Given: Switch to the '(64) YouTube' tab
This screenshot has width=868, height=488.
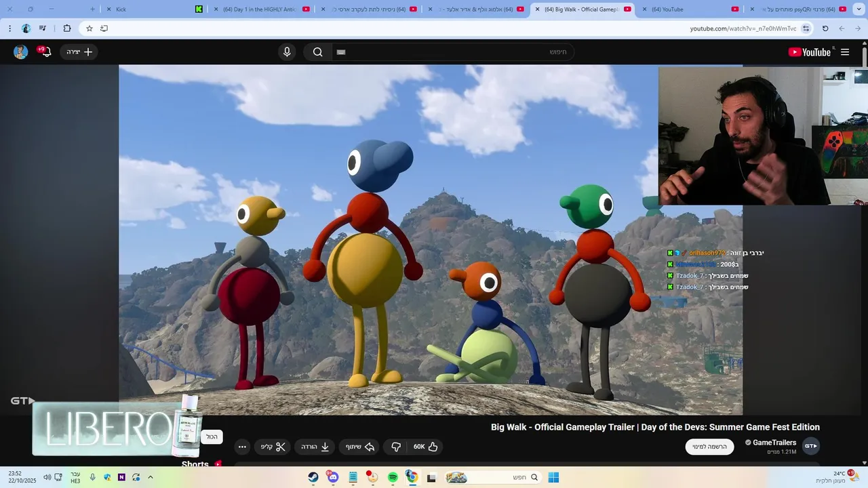Looking at the screenshot, I should coord(689,9).
